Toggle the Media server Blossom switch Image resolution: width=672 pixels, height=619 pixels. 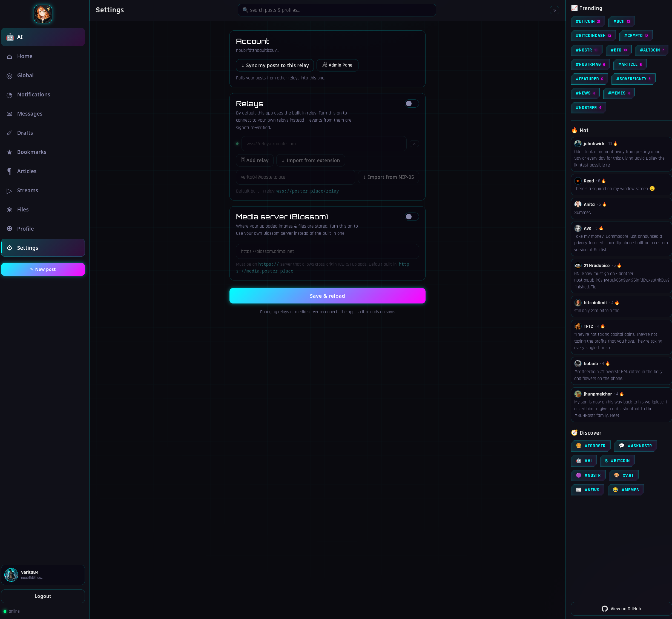[x=412, y=217]
